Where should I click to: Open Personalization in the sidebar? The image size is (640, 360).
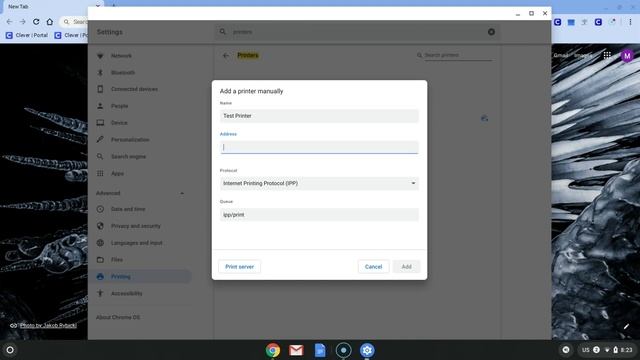[130, 140]
